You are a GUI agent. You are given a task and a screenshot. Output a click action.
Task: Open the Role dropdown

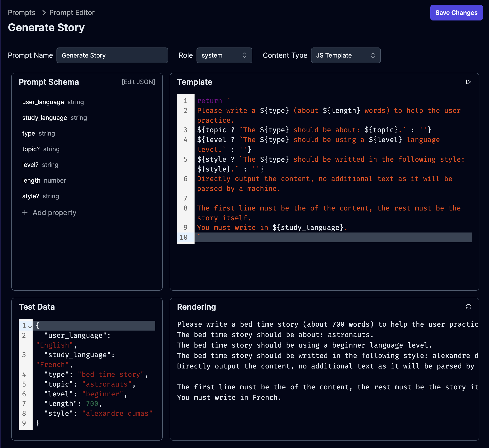[x=224, y=56]
